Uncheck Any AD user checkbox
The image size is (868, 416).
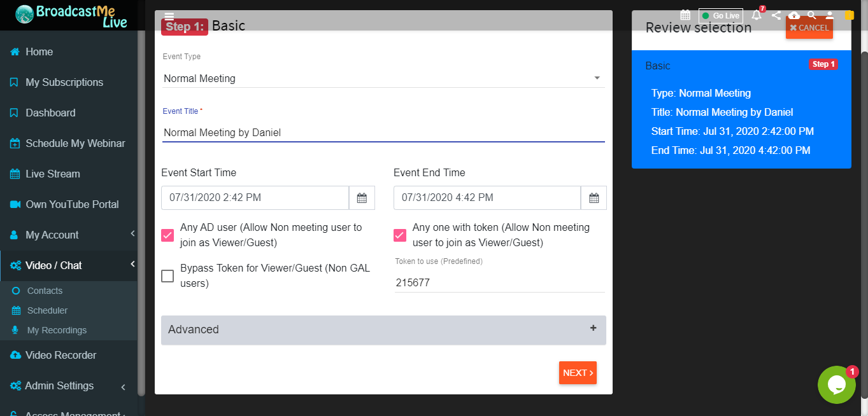tap(167, 235)
